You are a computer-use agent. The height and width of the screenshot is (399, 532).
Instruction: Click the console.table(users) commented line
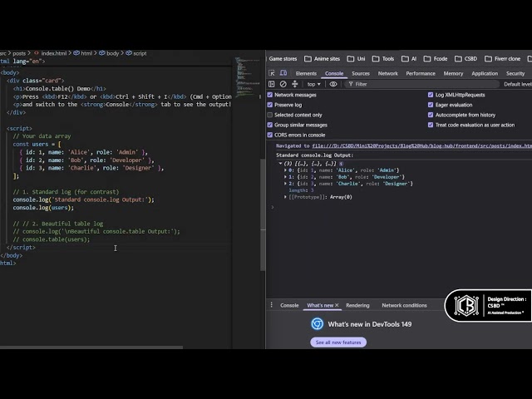[x=52, y=239]
